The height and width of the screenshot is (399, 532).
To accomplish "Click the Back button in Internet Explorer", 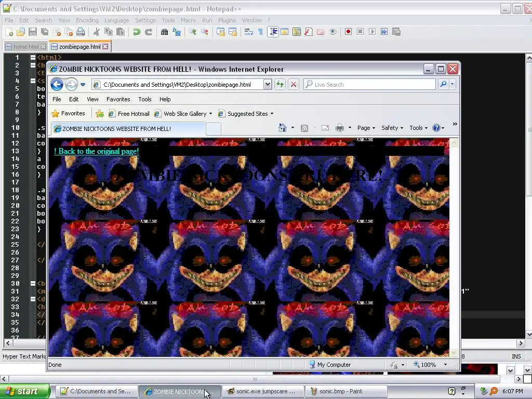I will pyautogui.click(x=57, y=84).
